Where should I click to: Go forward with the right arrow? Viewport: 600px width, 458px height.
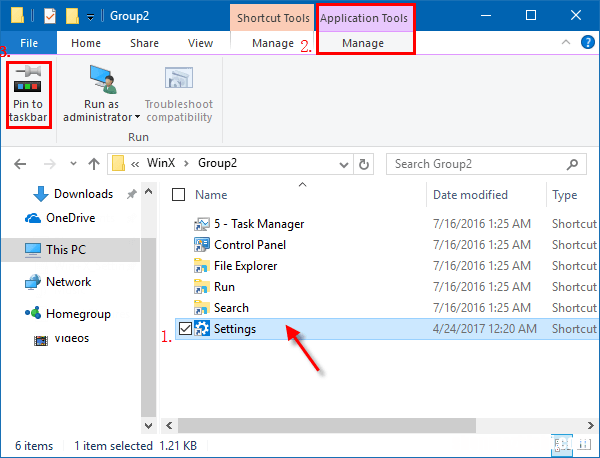[x=50, y=164]
